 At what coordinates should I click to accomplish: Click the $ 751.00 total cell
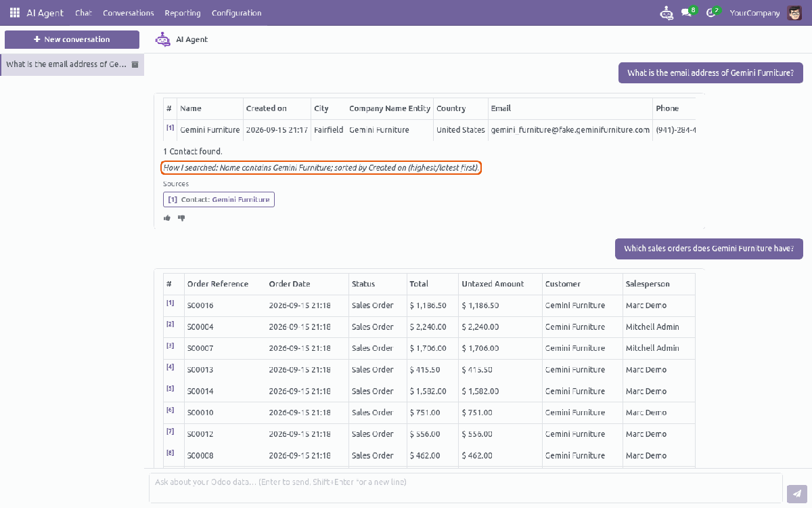coord(432,412)
